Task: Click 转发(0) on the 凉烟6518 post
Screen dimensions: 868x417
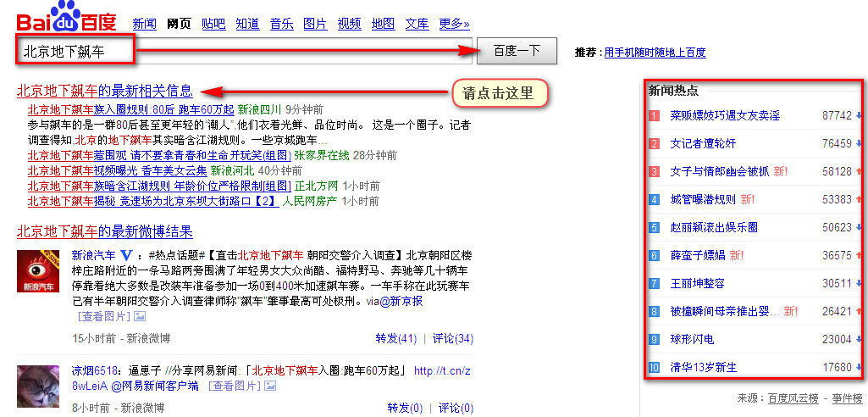Action: (x=406, y=409)
